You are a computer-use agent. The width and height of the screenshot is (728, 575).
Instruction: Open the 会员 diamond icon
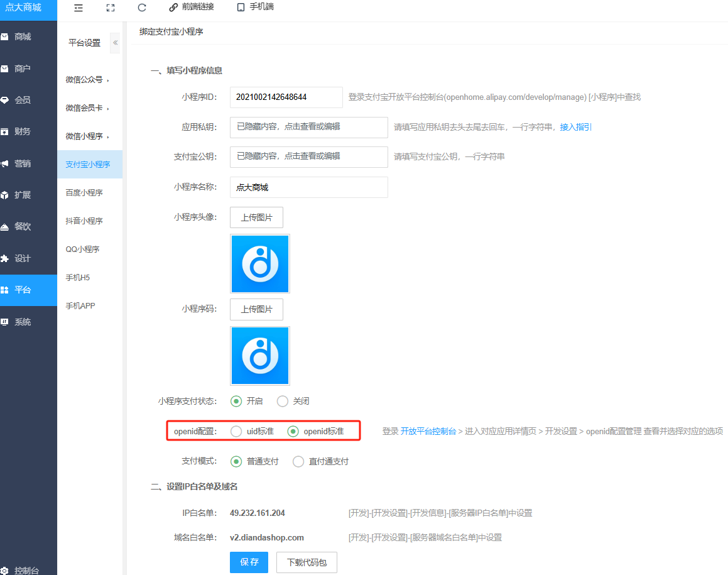pos(4,101)
